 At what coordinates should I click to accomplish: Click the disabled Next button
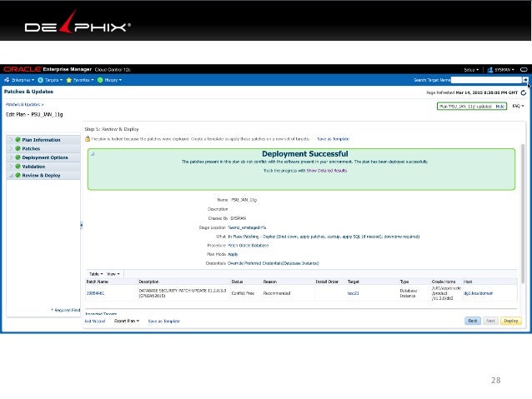[x=490, y=321]
